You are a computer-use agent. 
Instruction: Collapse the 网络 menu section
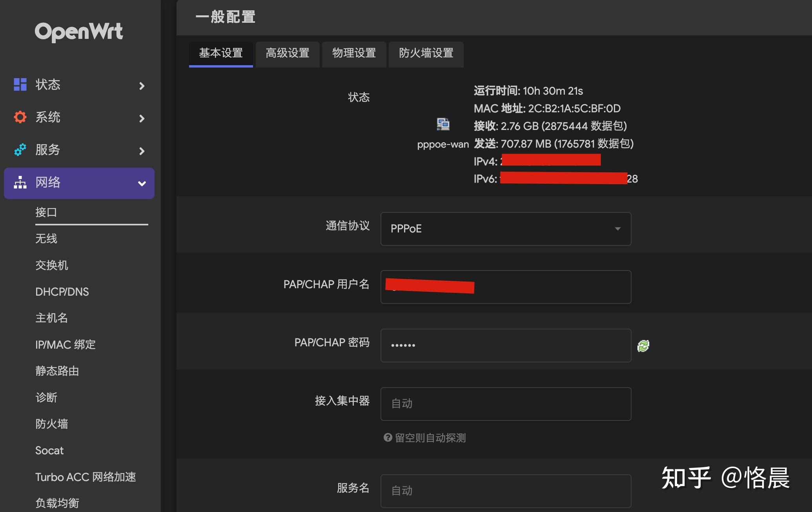[142, 183]
